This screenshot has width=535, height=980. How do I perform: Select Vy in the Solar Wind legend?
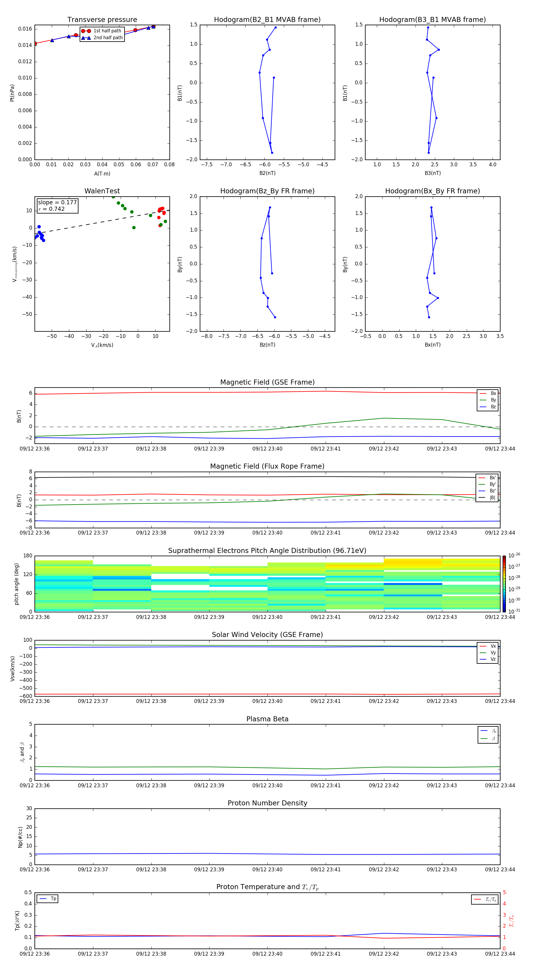488,653
